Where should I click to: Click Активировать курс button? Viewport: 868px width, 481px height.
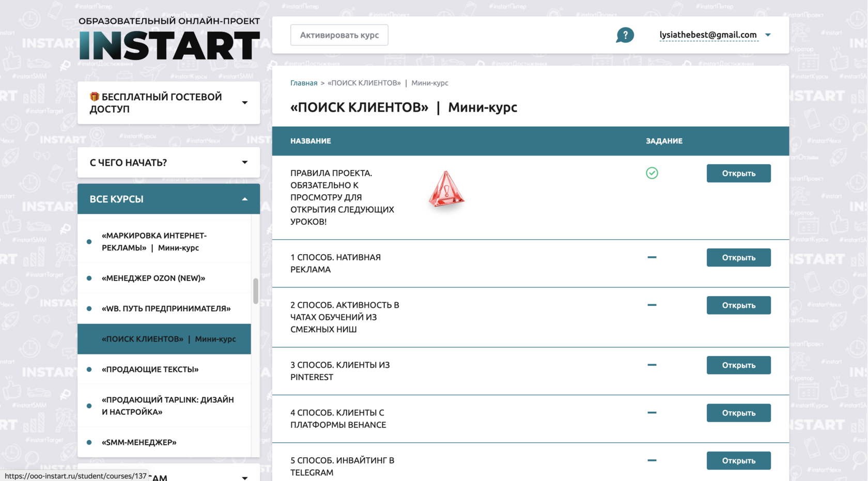339,35
